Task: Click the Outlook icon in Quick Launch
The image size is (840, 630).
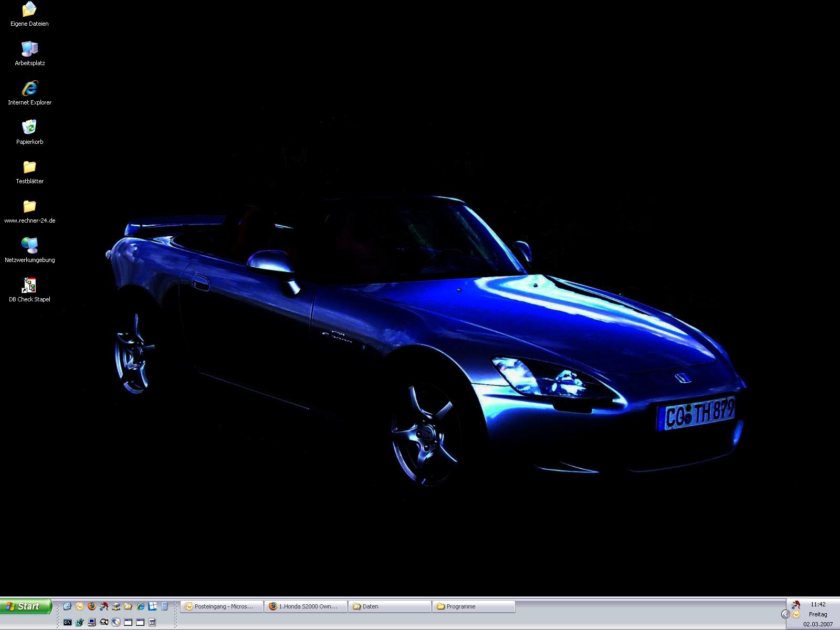Action: tap(80, 606)
